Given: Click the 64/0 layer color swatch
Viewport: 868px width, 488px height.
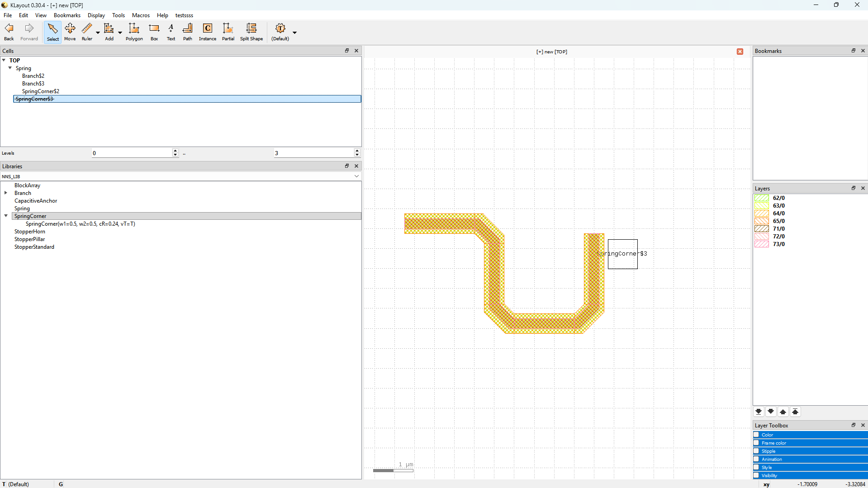Looking at the screenshot, I should (x=762, y=213).
